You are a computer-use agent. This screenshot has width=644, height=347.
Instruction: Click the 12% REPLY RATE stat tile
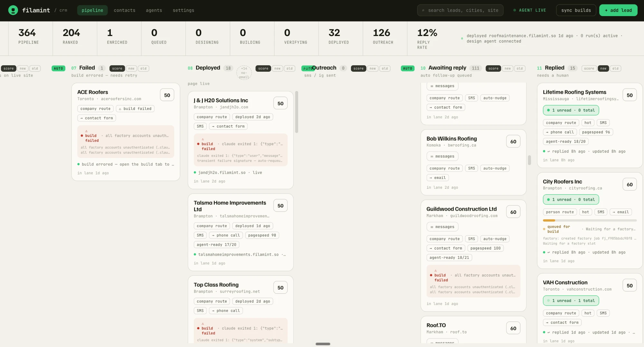429,38
